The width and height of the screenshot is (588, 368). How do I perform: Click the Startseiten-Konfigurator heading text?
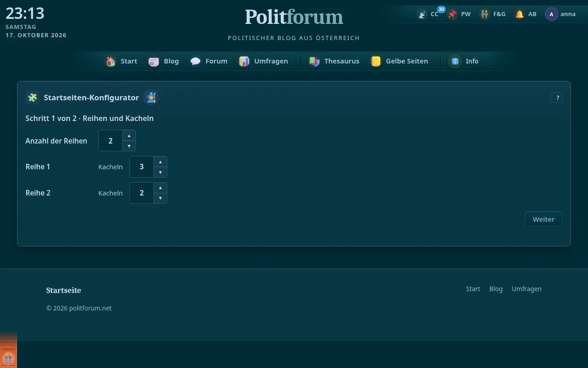91,98
